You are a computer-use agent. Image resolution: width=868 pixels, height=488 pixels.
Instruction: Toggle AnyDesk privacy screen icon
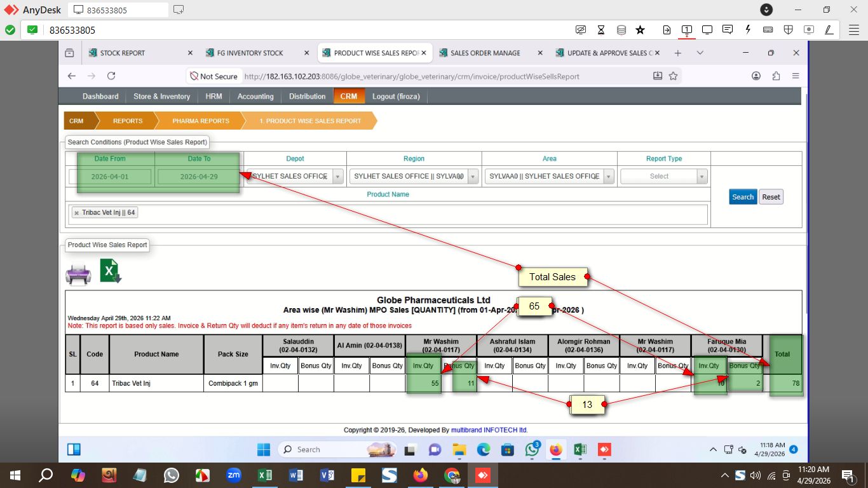click(x=581, y=30)
